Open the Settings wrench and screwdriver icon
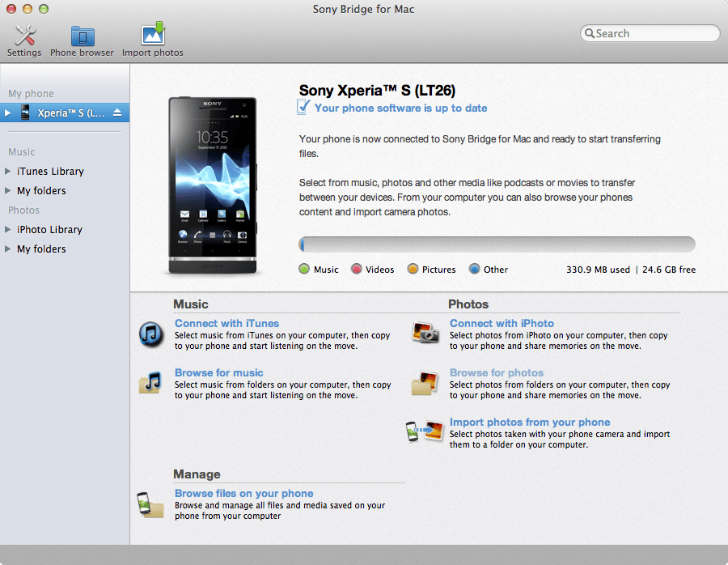Viewport: 728px width, 565px height. click(x=25, y=36)
